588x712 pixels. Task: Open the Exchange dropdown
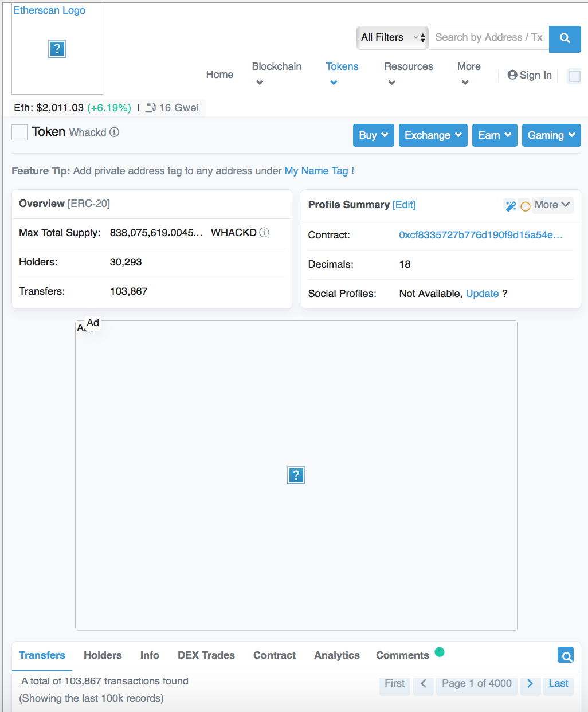pos(433,135)
